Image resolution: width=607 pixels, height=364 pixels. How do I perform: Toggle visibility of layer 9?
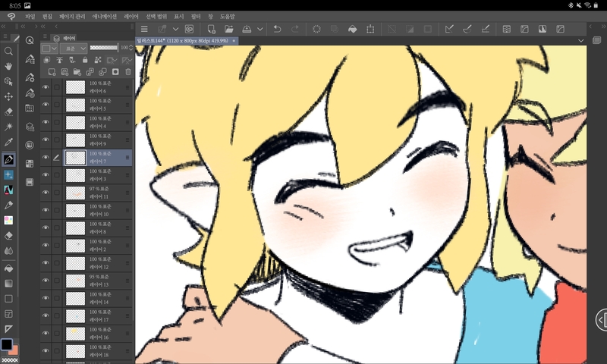coord(46,140)
